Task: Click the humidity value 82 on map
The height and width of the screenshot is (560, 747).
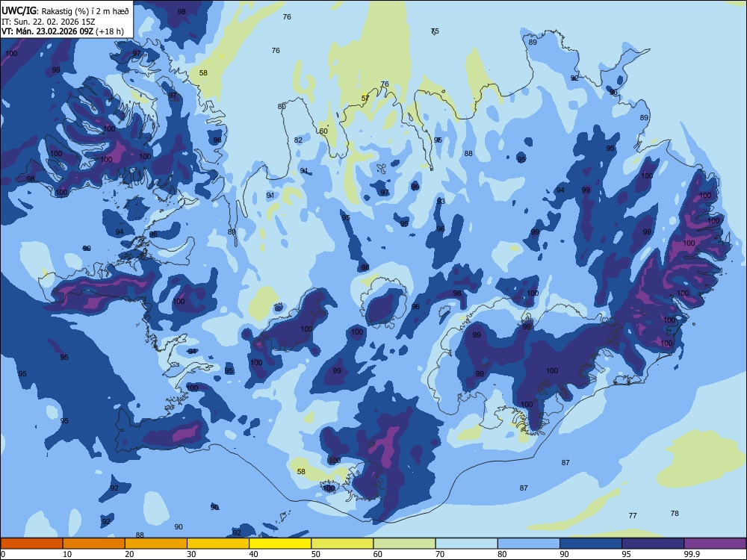Action: click(298, 140)
